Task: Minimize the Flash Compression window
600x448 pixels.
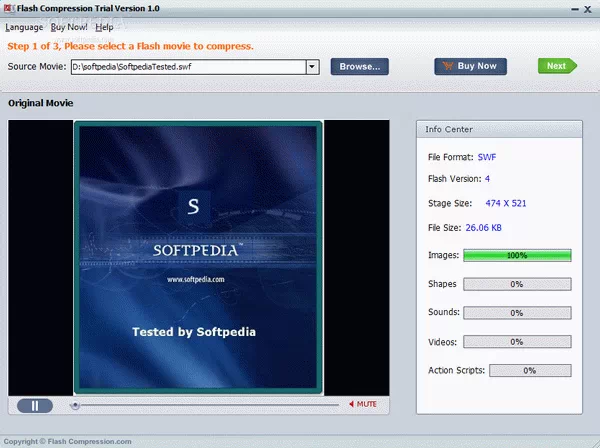Action: [x=575, y=9]
